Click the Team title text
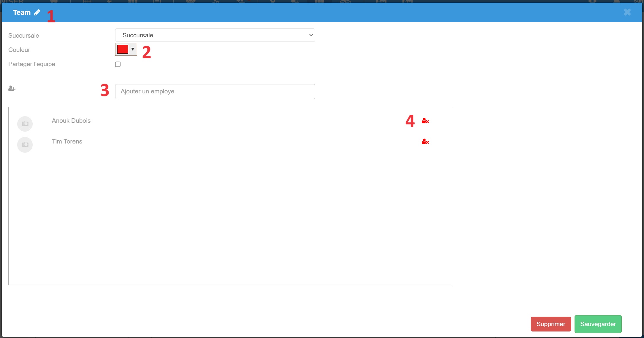 tap(22, 12)
